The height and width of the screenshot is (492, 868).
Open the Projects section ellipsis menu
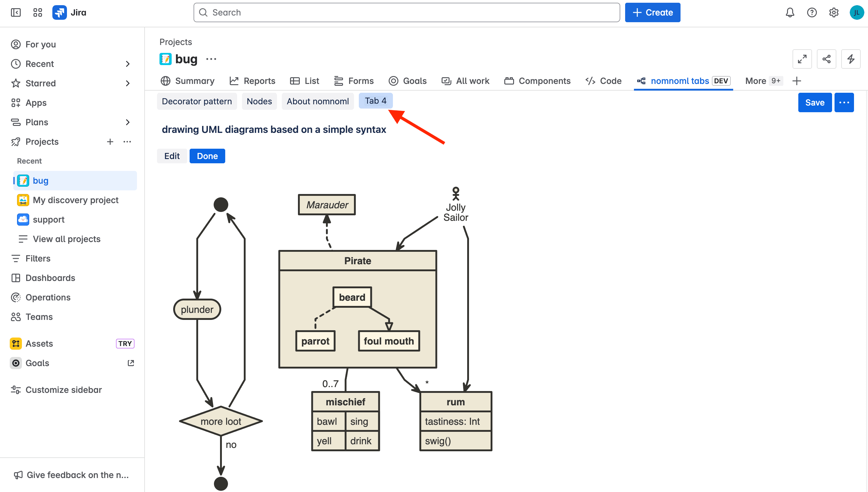127,142
